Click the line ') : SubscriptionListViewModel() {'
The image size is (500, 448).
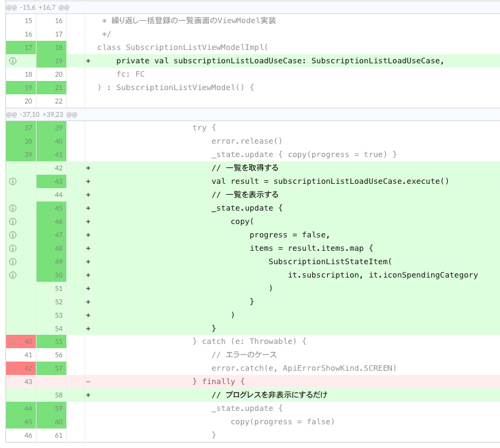tap(176, 88)
